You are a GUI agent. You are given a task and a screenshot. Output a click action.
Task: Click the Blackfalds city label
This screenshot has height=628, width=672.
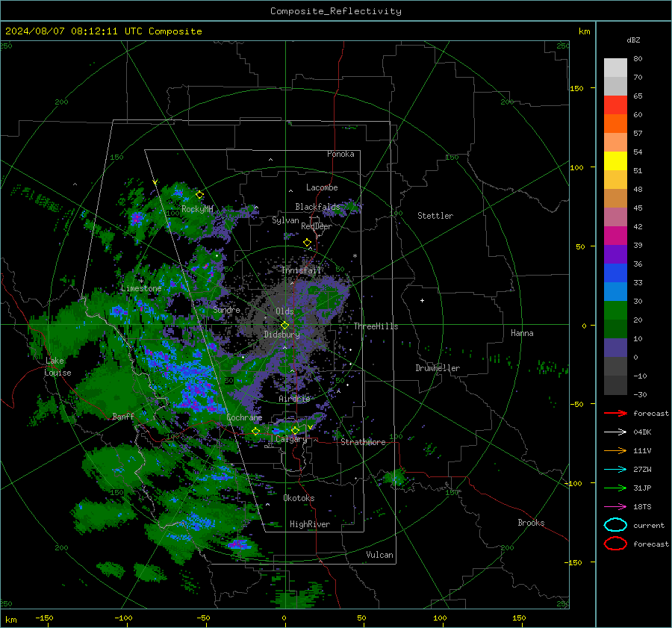pos(317,207)
